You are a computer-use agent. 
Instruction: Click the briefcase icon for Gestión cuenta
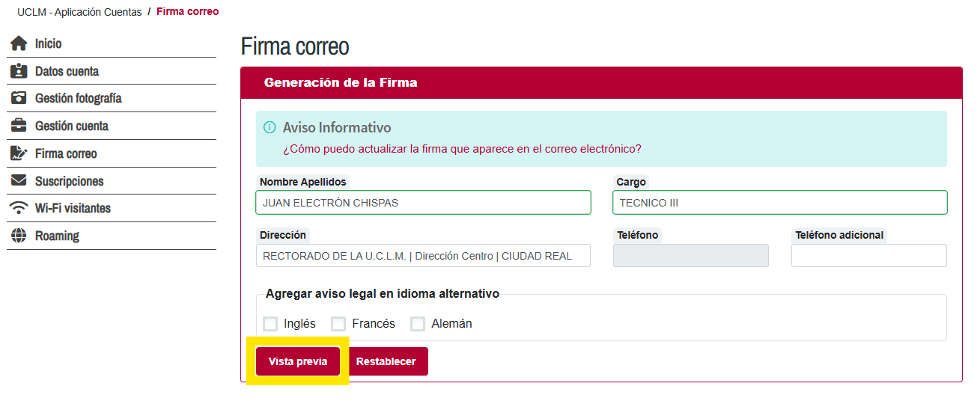pyautogui.click(x=19, y=126)
